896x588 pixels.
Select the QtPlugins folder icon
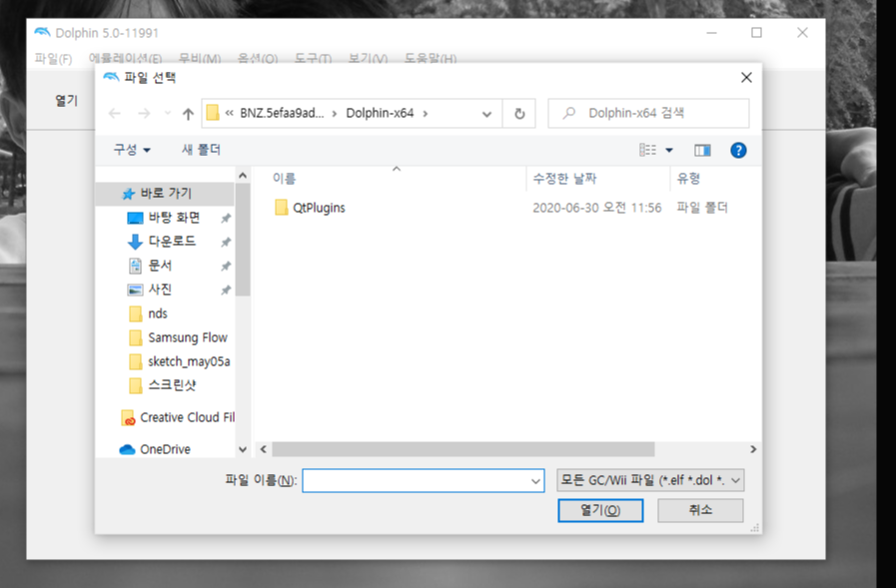tap(281, 208)
